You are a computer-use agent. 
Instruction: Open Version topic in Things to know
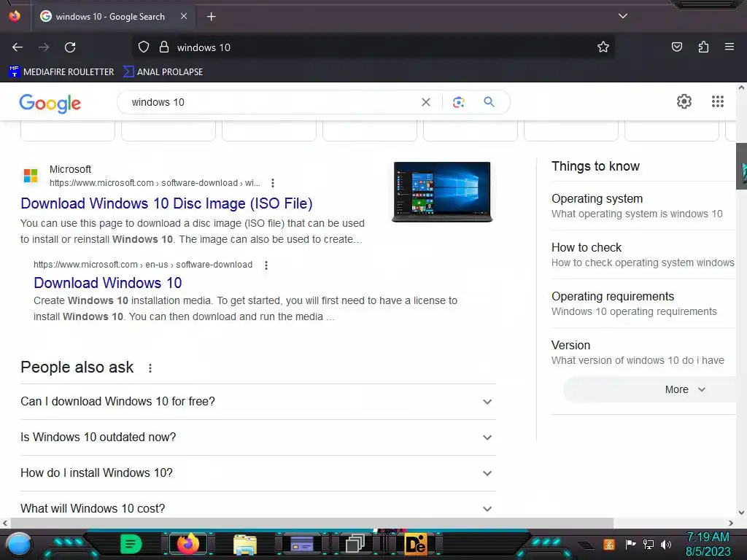[643, 352]
